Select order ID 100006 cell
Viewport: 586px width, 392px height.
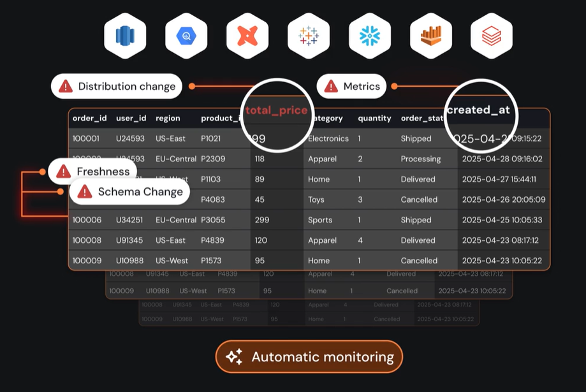pos(87,220)
